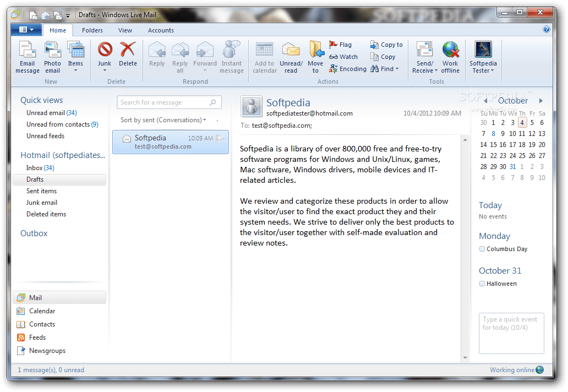Check the Columbus Day event checkbox

point(482,249)
